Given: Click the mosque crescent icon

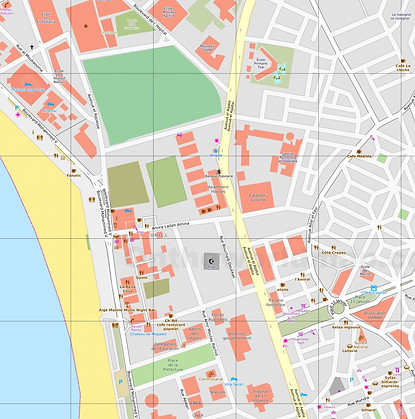Looking at the screenshot, I should [x=211, y=261].
